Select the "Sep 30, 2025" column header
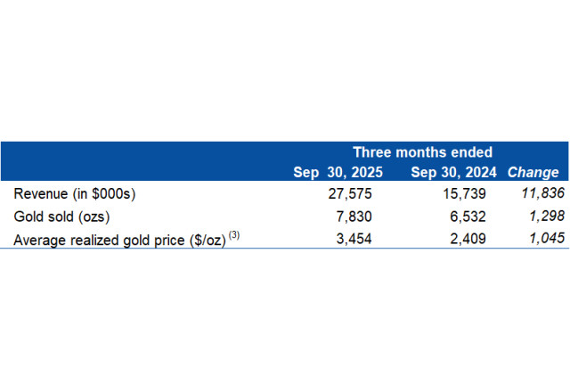 [x=338, y=173]
